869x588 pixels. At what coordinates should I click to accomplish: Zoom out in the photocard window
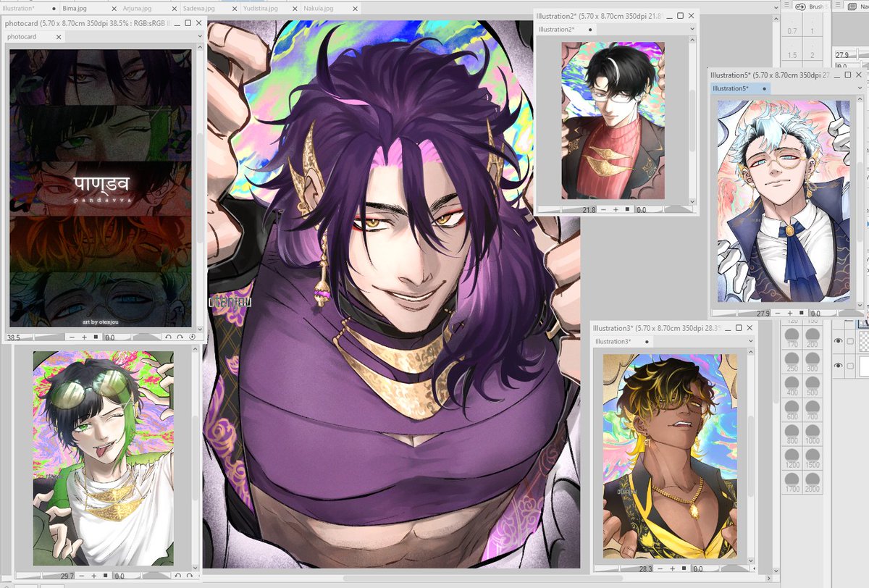coord(71,337)
